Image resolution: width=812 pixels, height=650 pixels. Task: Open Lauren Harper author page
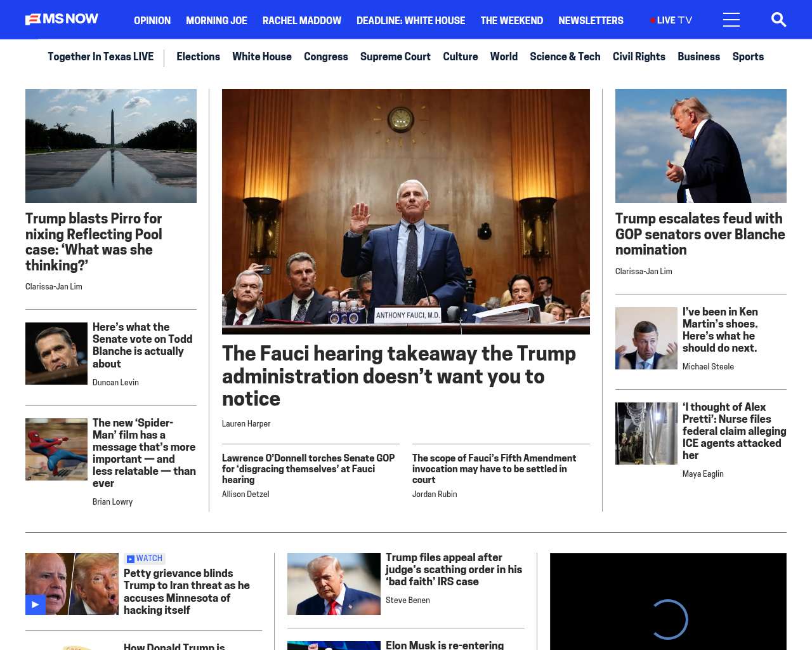point(246,424)
